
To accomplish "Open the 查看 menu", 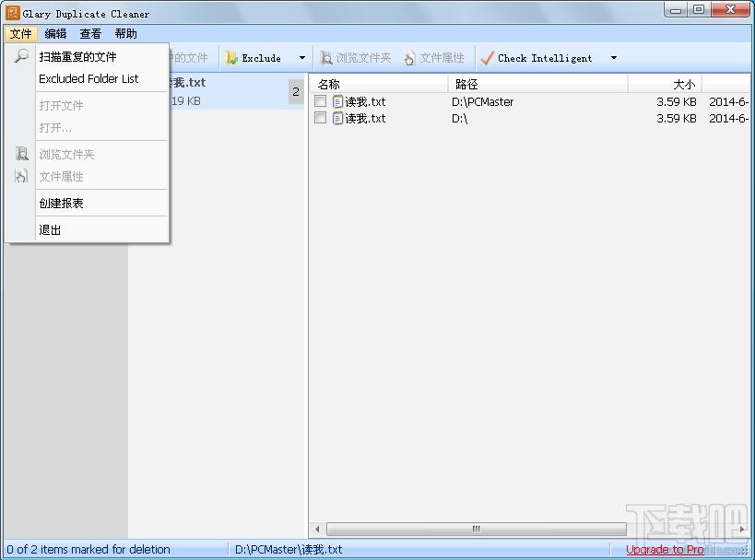I will click(90, 34).
